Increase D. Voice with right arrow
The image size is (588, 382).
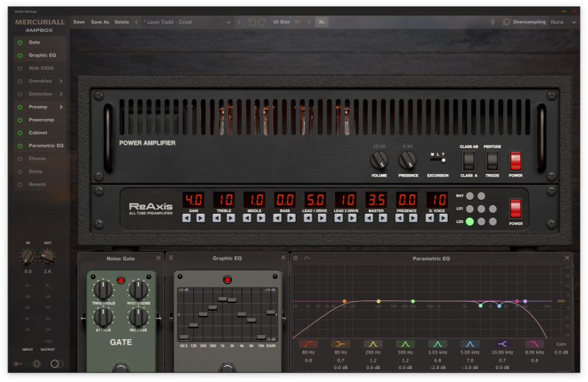pyautogui.click(x=444, y=218)
